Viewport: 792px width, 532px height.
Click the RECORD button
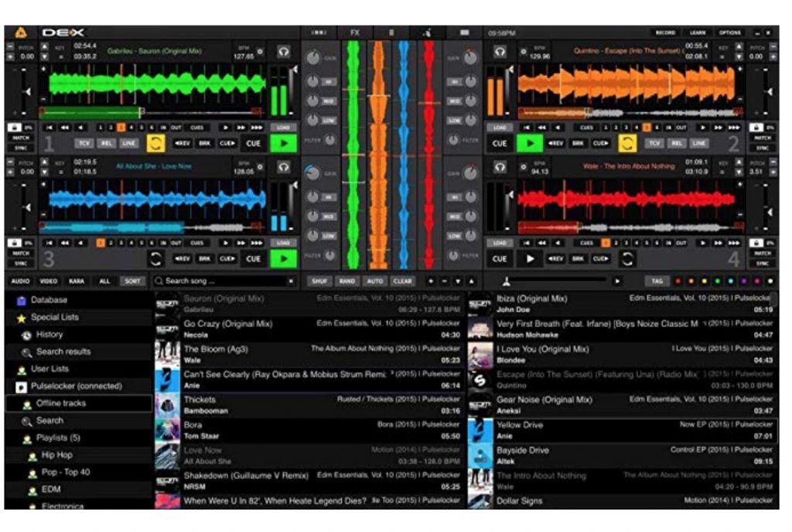coord(665,33)
